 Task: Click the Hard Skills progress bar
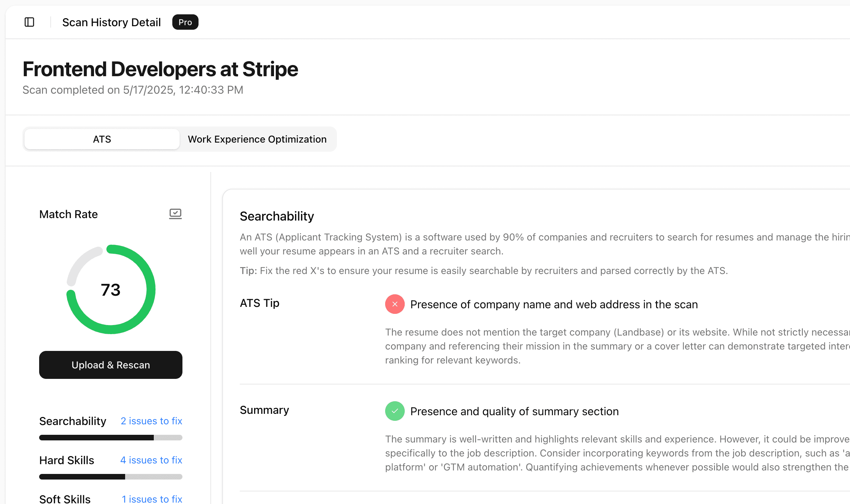point(110,477)
